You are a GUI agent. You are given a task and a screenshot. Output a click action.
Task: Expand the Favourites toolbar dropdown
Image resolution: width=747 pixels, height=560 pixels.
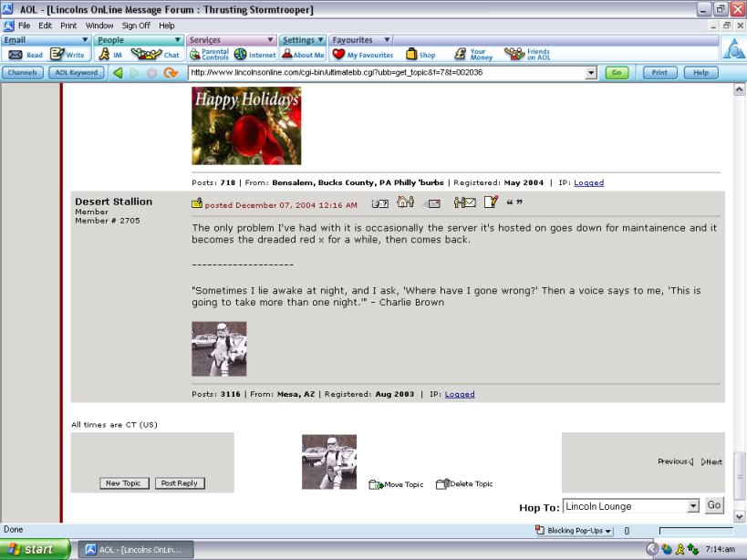pos(387,40)
